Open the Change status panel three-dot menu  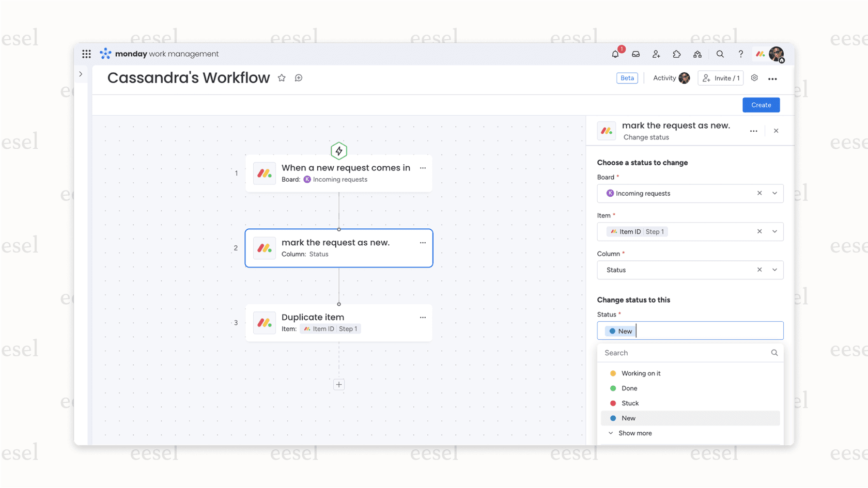pyautogui.click(x=753, y=131)
